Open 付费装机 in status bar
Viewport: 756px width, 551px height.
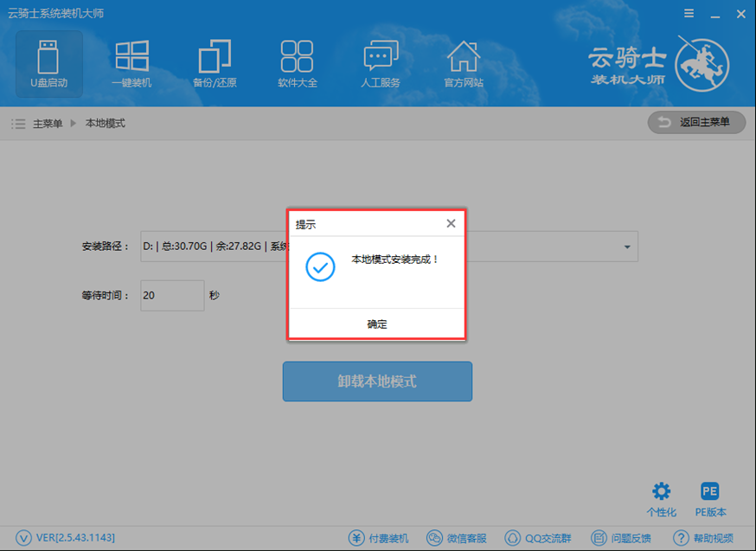379,538
